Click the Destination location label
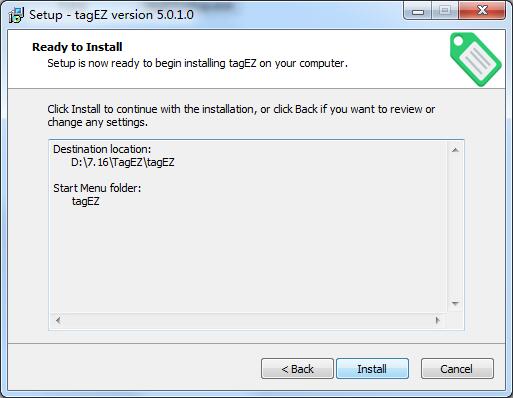 pyautogui.click(x=102, y=149)
